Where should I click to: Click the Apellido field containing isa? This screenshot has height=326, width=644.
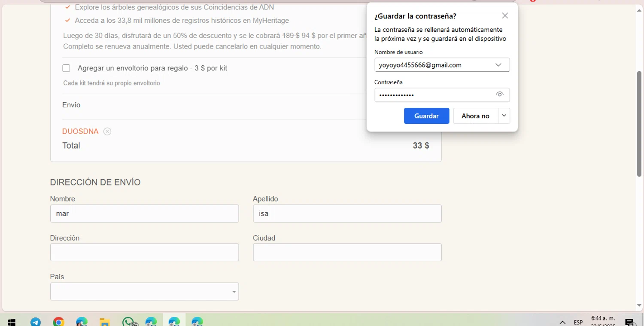pos(347,213)
